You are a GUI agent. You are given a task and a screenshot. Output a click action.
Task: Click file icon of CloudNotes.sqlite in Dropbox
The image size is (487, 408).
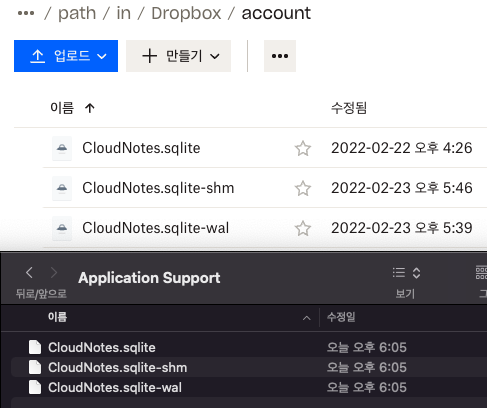[62, 148]
